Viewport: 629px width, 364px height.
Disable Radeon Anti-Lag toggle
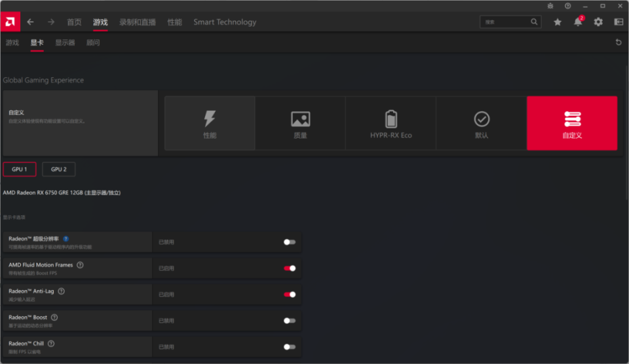tap(290, 295)
